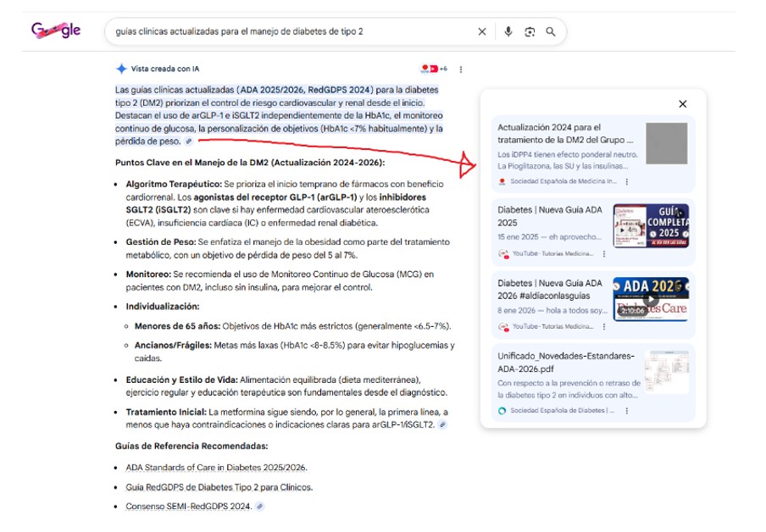Open 'Unificado_Novedades-Estandares-ADA-2026.pdf' source
The height and width of the screenshot is (532, 766).
click(x=565, y=362)
